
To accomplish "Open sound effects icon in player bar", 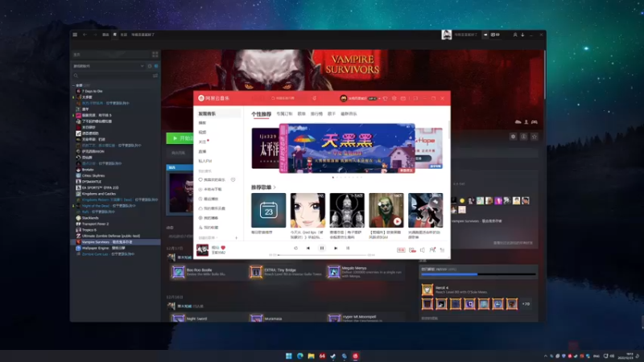I will pos(412,249).
